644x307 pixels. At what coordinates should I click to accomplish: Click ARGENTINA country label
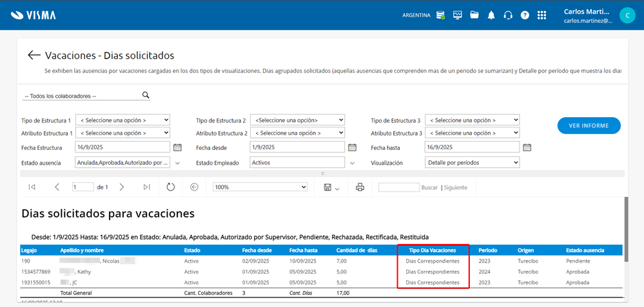(x=416, y=15)
